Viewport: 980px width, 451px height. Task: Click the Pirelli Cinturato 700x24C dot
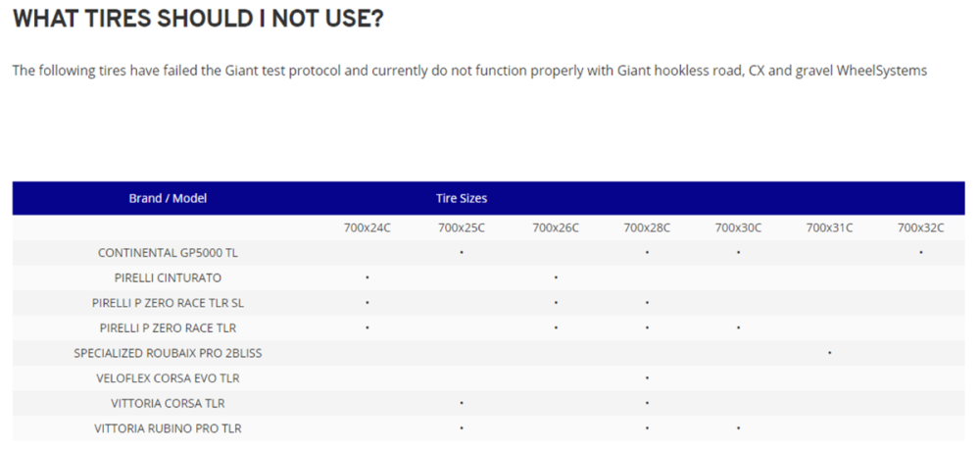tap(367, 278)
